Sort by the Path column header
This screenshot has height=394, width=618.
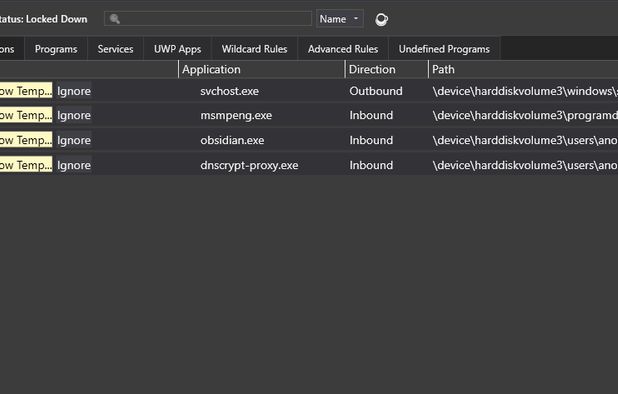tap(523, 69)
